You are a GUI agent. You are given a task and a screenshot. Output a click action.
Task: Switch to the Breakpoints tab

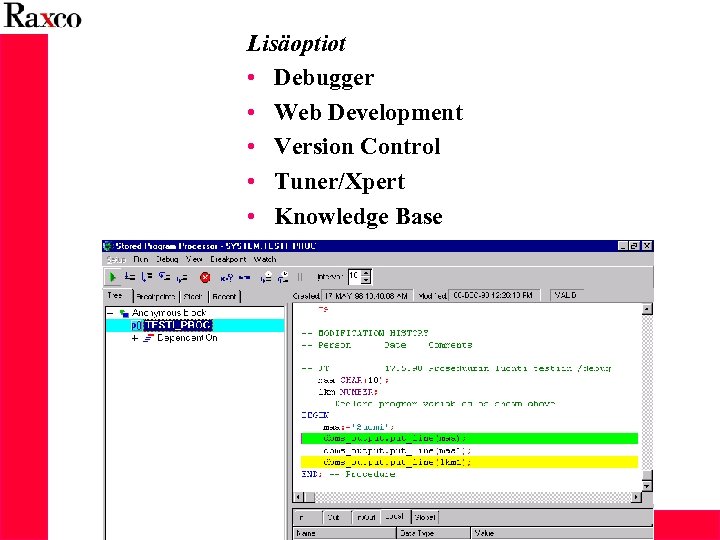coord(156,297)
